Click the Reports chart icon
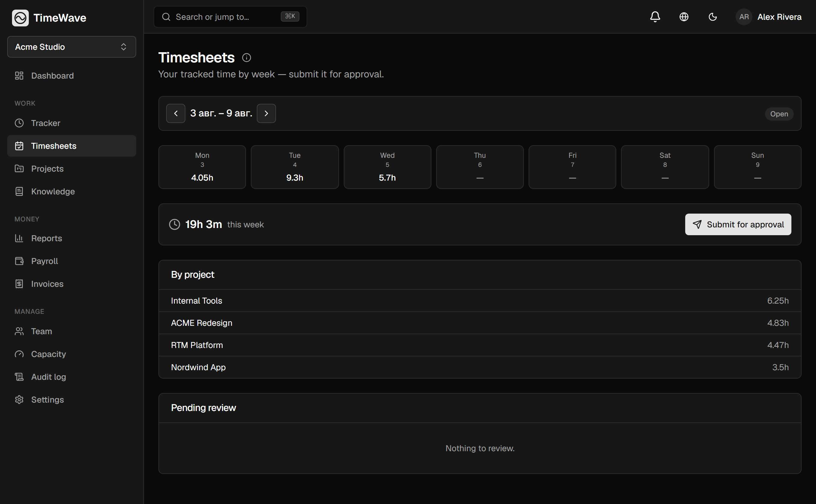816x504 pixels. [19, 238]
